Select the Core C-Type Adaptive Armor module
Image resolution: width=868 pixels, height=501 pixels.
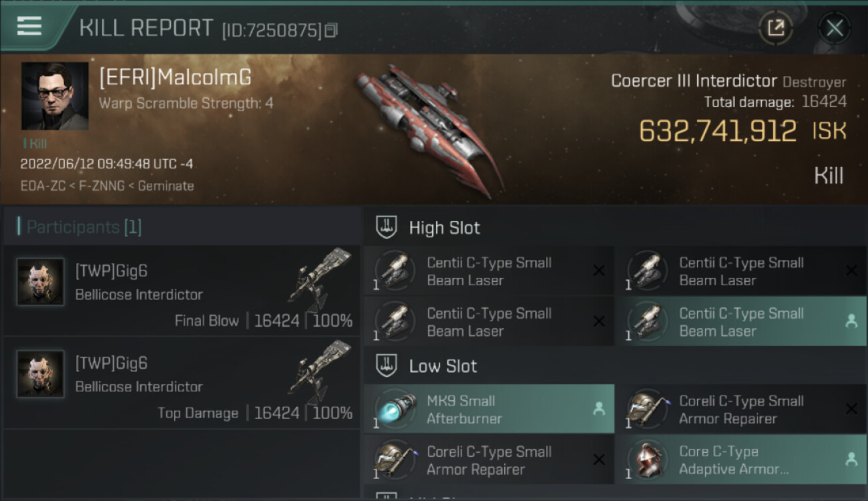741,460
